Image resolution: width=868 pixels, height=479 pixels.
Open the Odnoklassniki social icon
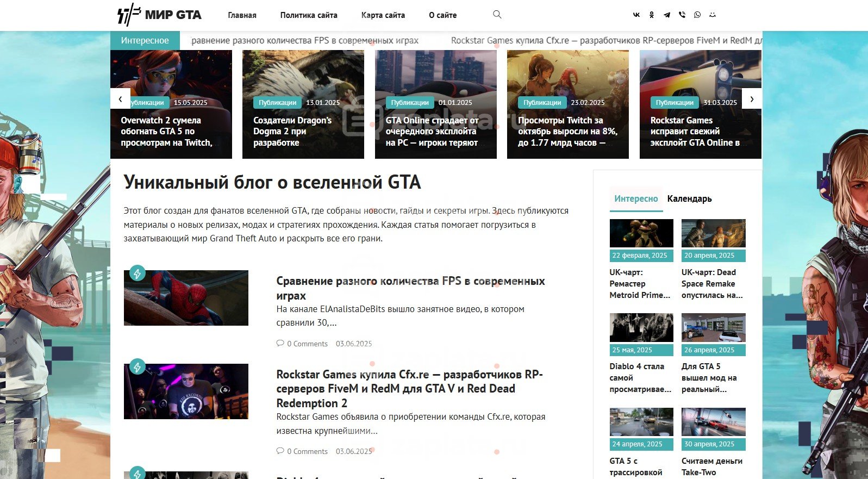(x=652, y=15)
